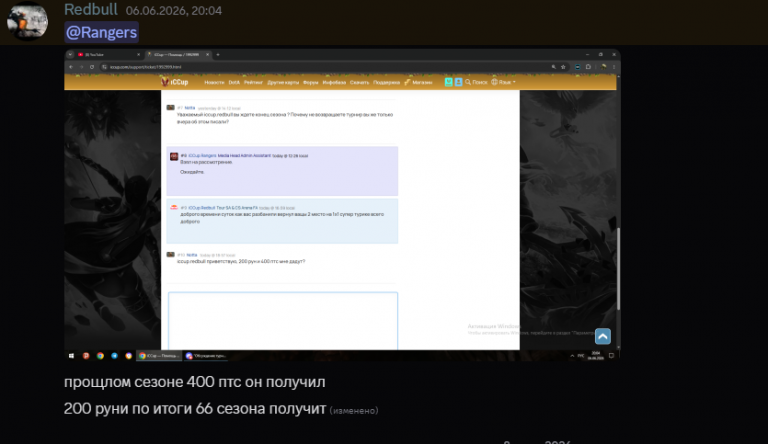This screenshot has height=444, width=768.
Task: Open the Redbull username in Discord message
Action: (91, 9)
